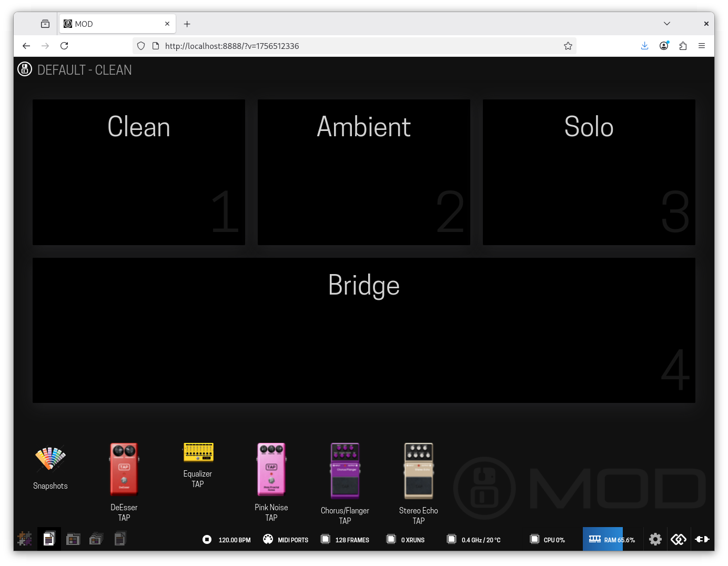Screen dimensions: 728x566
Task: Select the red DeEsser TAP pedal
Action: [x=124, y=469]
